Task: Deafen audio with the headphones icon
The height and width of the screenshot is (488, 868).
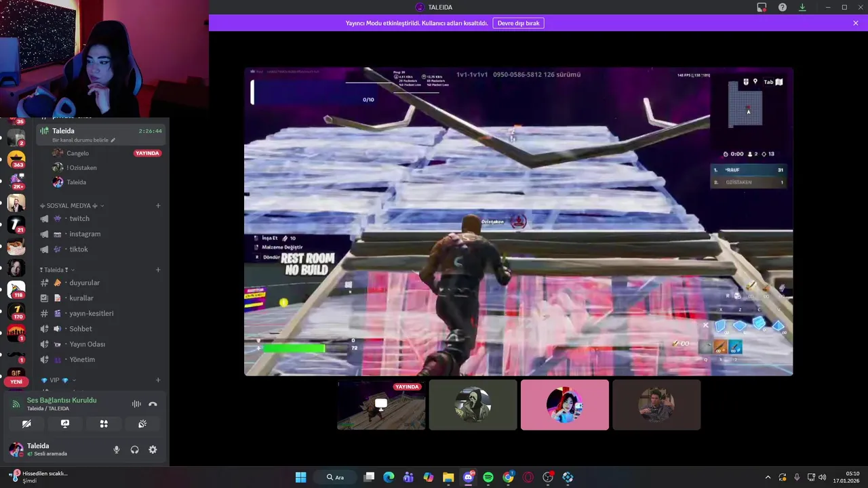Action: (134, 449)
